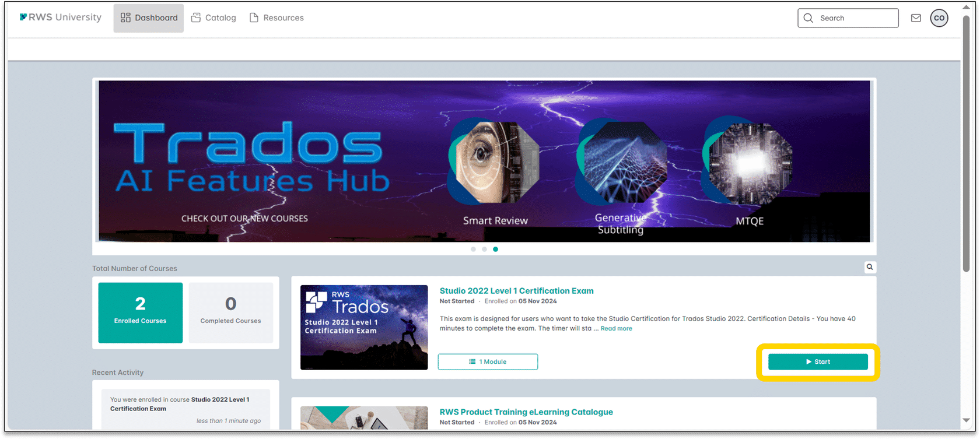Open RWS Product Training eLearning Catalogue link

tap(526, 412)
